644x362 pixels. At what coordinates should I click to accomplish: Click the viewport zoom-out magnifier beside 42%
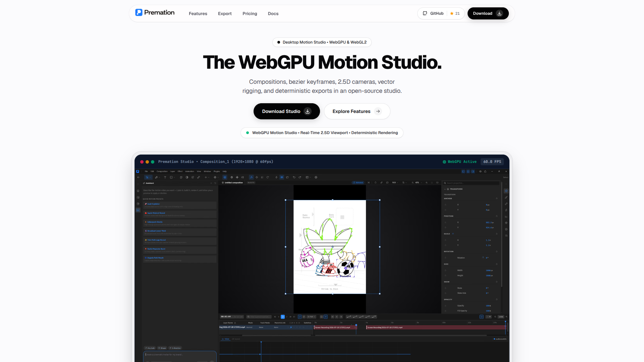click(x=413, y=183)
